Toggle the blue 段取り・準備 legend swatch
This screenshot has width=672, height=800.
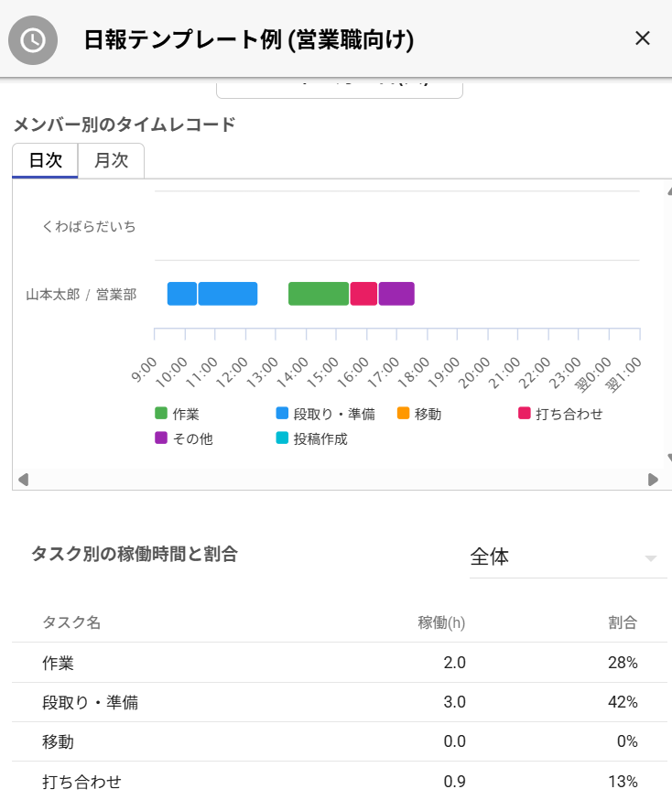coord(282,413)
